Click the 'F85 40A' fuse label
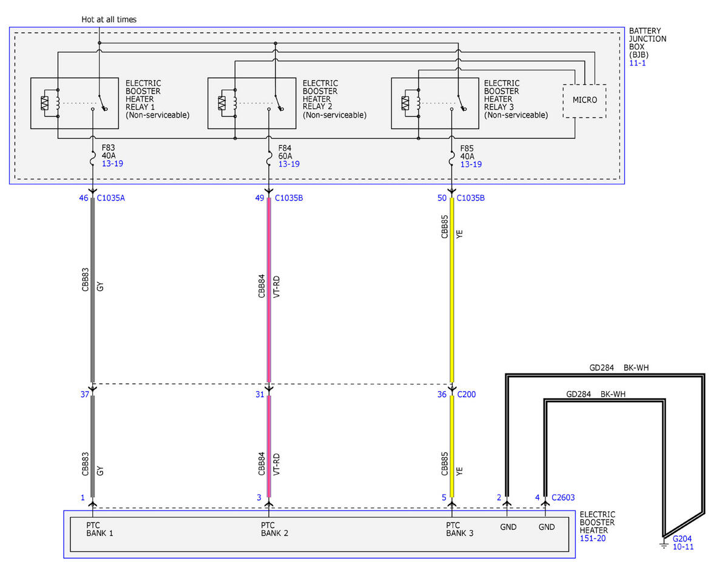The height and width of the screenshot is (562, 728). point(468,152)
